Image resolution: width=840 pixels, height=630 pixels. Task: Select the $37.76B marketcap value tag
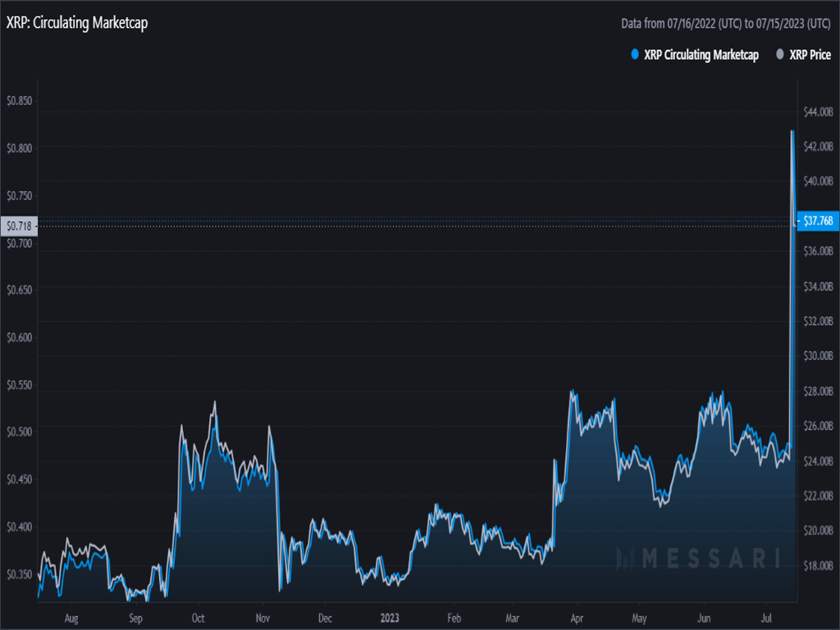coord(817,220)
